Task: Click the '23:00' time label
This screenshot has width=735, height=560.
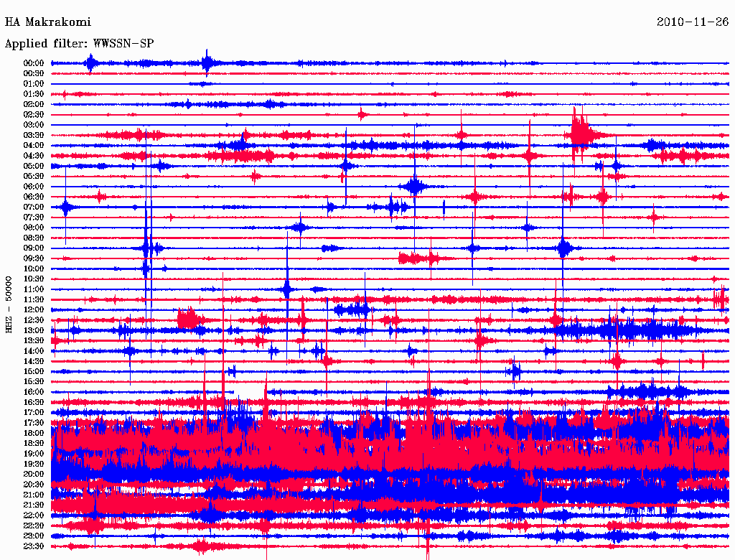Action: [x=34, y=536]
